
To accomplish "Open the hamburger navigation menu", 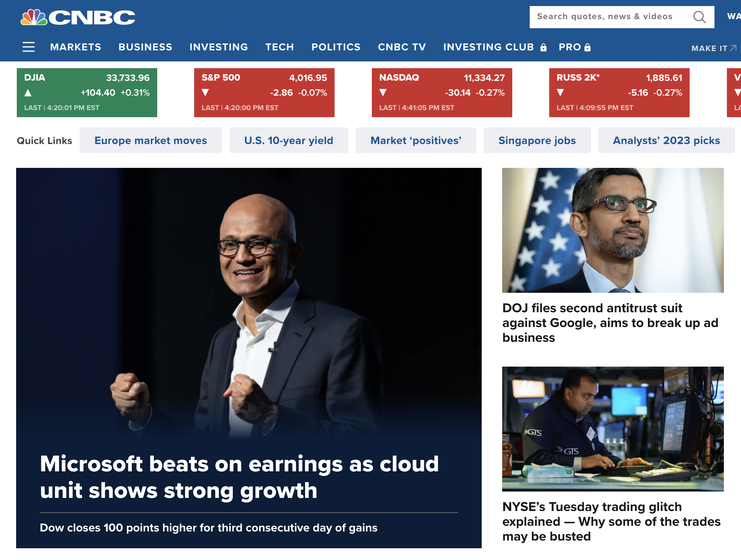I will pyautogui.click(x=29, y=47).
